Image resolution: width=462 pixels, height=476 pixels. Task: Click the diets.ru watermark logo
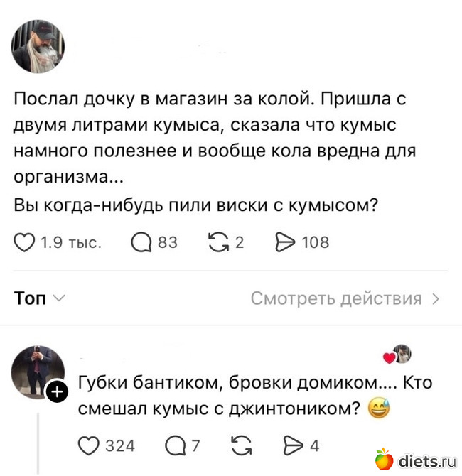[x=416, y=460]
